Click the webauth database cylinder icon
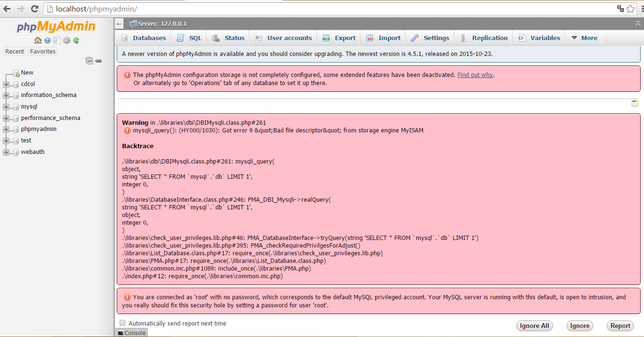This screenshot has width=644, height=337. click(x=16, y=152)
